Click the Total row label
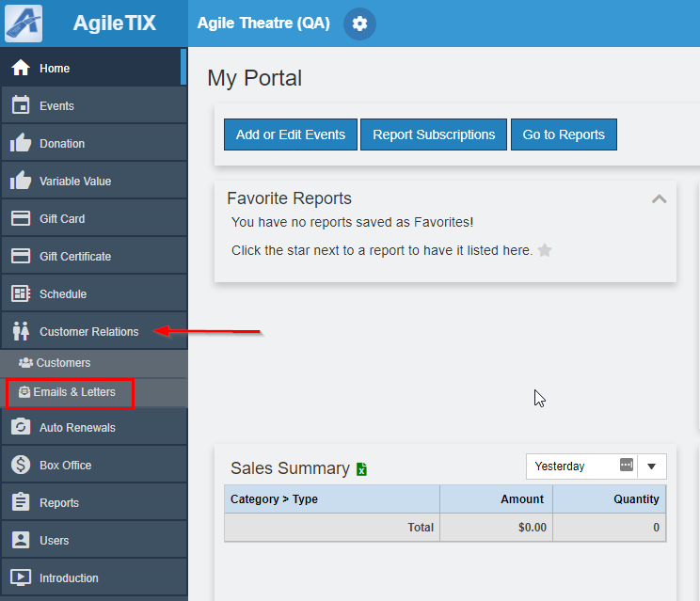Image resolution: width=700 pixels, height=601 pixels. pyautogui.click(x=421, y=528)
